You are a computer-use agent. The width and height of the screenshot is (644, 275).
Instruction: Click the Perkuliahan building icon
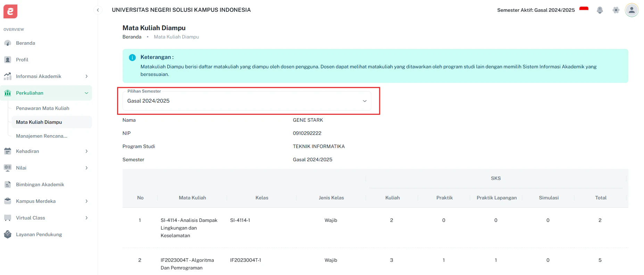(x=8, y=93)
